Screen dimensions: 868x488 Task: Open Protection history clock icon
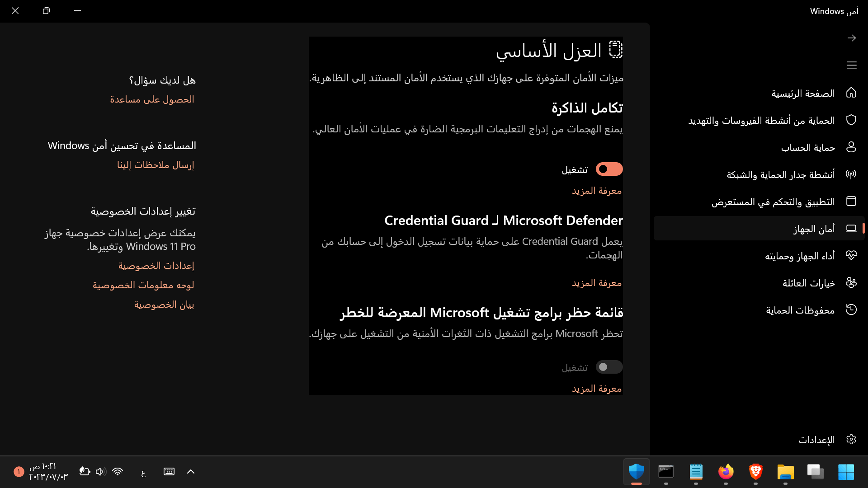[851, 310]
